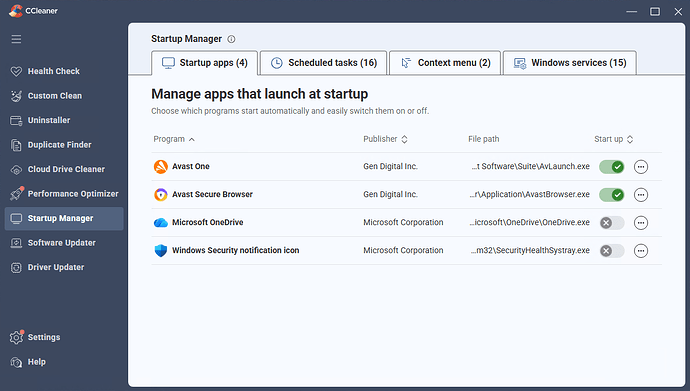Select the Microsoft OneDrive program name
This screenshot has height=391, width=690.
(207, 223)
